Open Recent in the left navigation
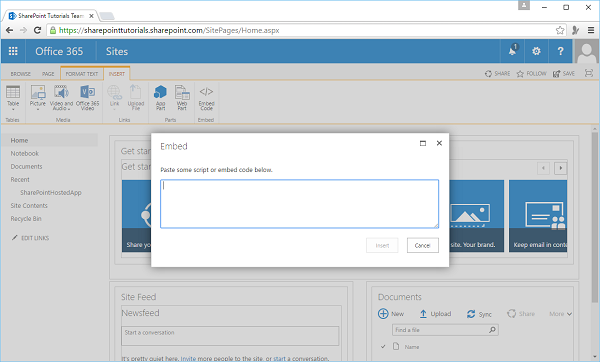600x362 pixels. (20, 179)
